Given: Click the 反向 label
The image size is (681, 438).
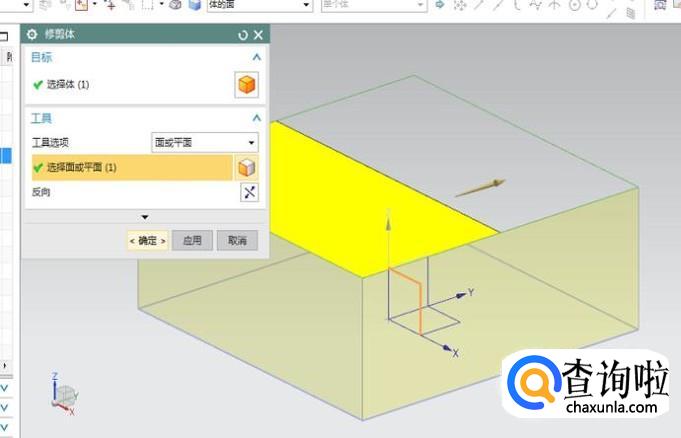Looking at the screenshot, I should coord(41,192).
